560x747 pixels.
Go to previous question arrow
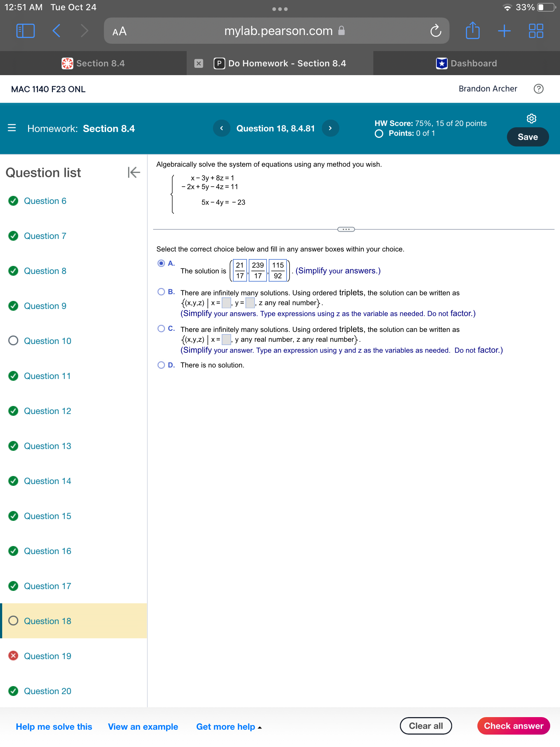(221, 128)
